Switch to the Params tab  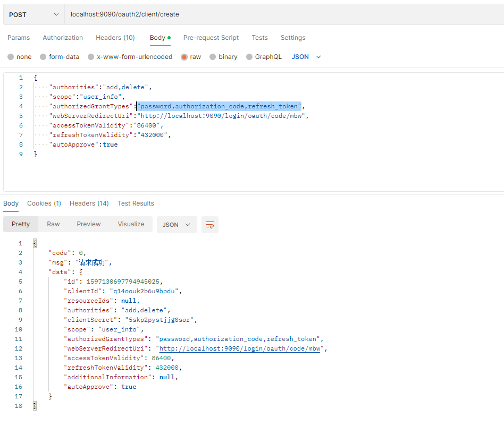19,38
